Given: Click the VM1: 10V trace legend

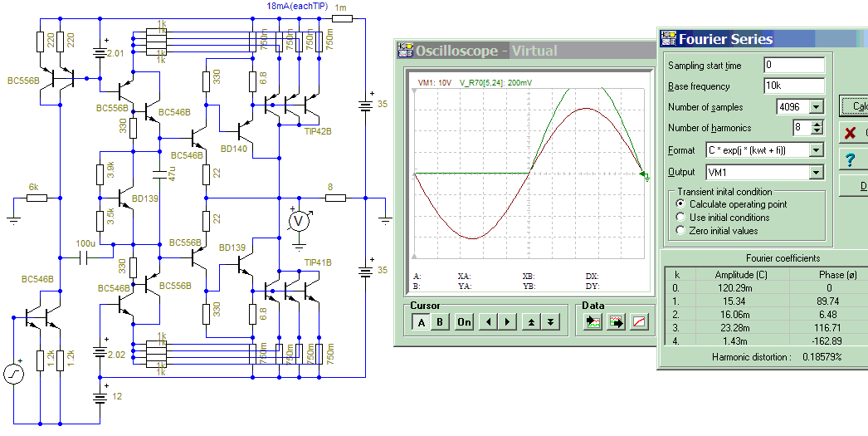Looking at the screenshot, I should (436, 82).
